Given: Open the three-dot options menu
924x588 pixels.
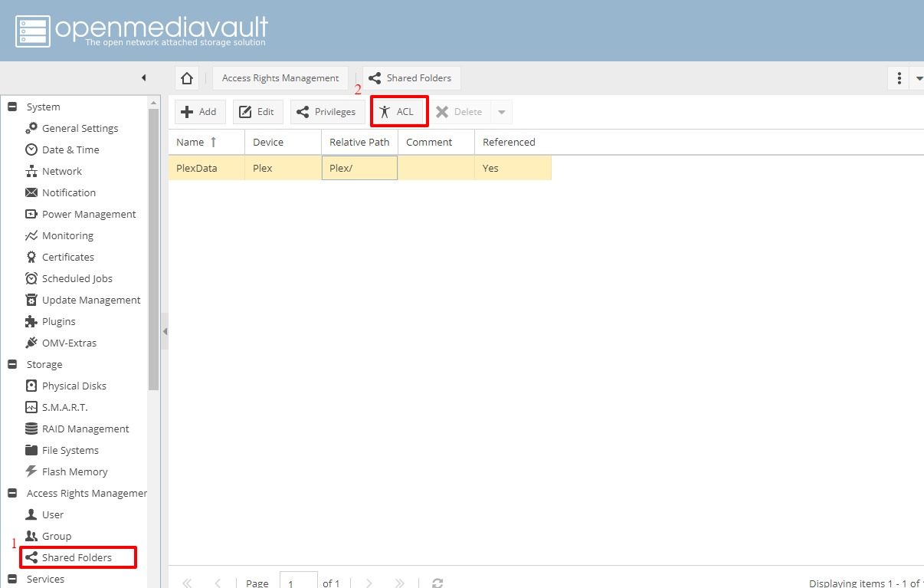Looking at the screenshot, I should tap(898, 78).
